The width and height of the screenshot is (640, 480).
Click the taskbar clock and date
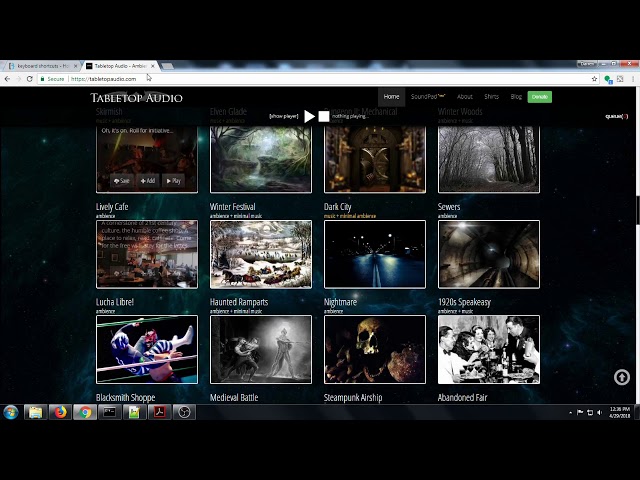[620, 412]
